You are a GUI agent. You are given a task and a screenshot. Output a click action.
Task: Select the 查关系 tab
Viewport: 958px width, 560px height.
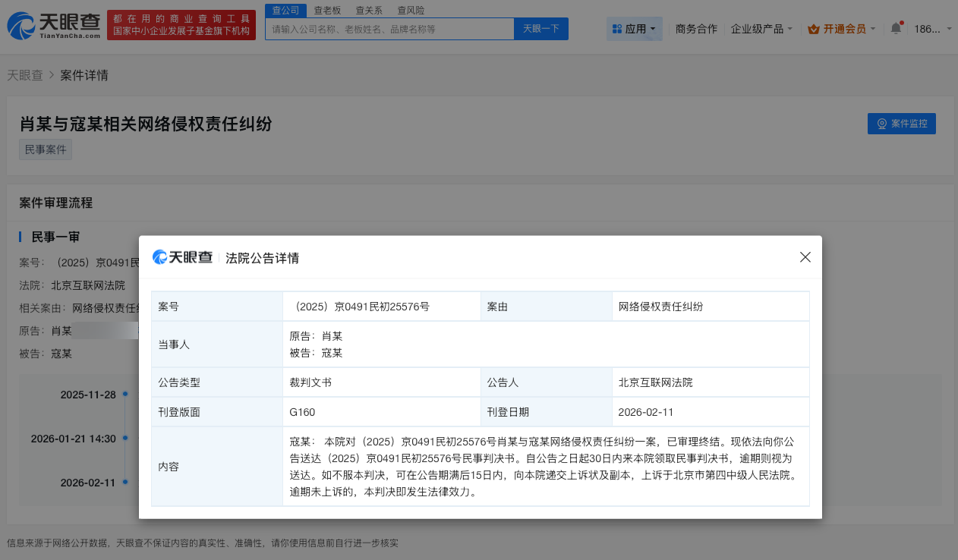368,10
